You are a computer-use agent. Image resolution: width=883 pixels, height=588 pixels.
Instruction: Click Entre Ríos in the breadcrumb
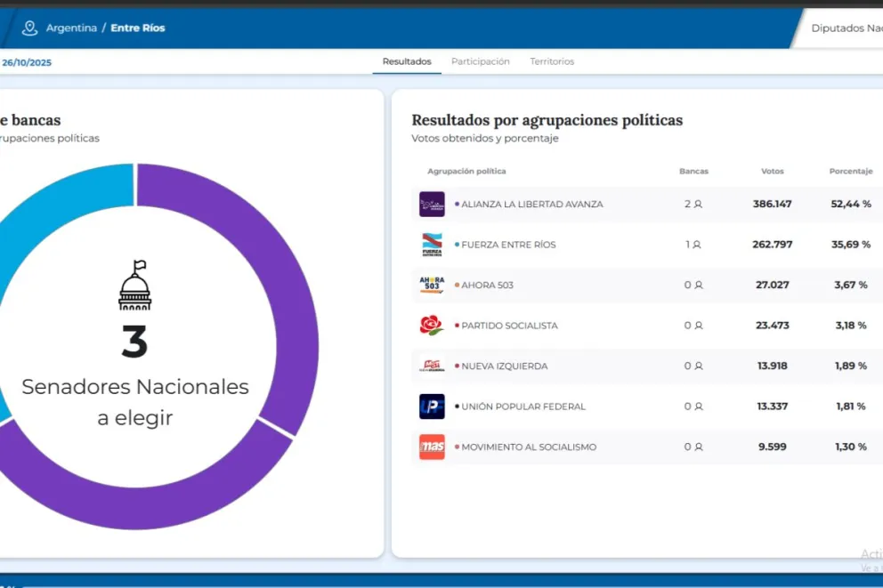[x=138, y=28]
